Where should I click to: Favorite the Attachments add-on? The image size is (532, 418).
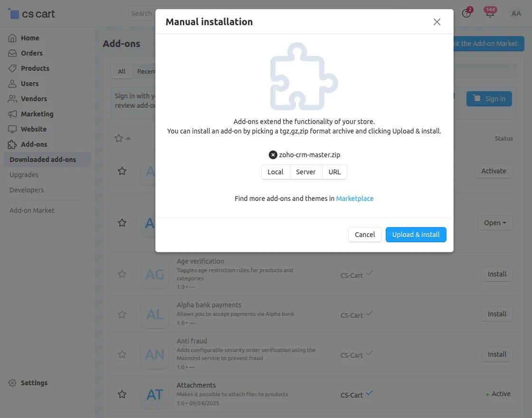point(122,394)
